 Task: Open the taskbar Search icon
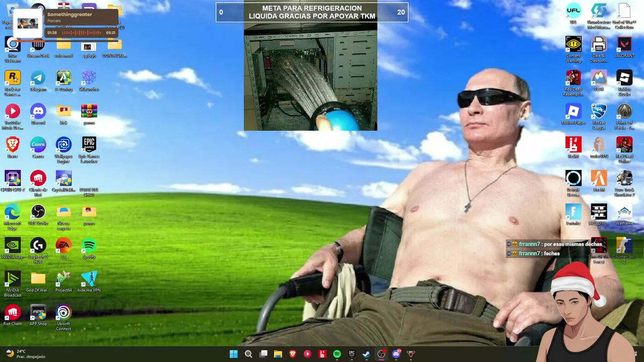tap(249, 354)
